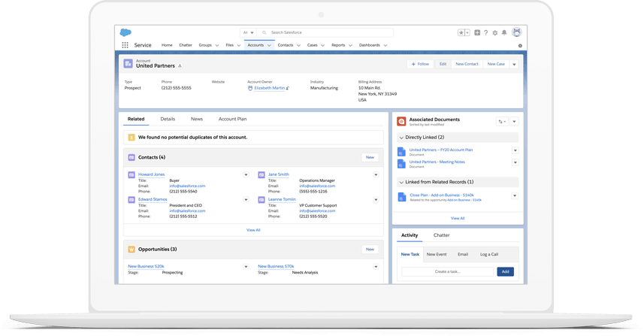Open the Notifications bell icon

(x=504, y=32)
